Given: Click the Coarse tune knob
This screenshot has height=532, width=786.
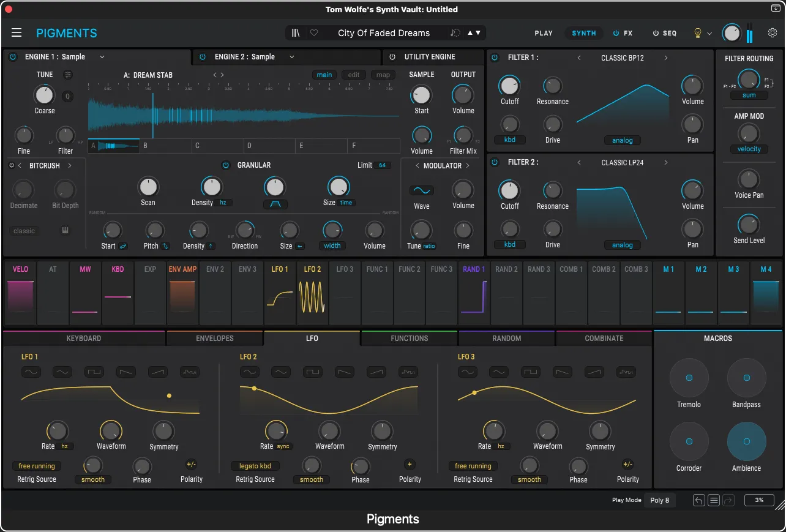Looking at the screenshot, I should click(x=44, y=94).
